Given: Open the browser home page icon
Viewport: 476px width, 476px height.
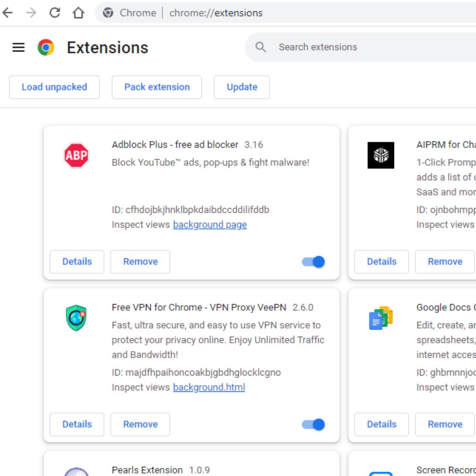Looking at the screenshot, I should pos(78,13).
